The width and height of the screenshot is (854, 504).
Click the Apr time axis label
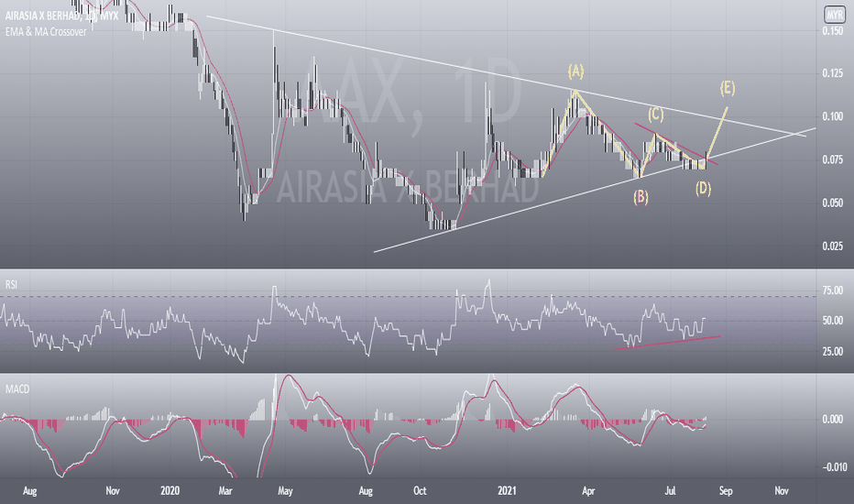588,491
